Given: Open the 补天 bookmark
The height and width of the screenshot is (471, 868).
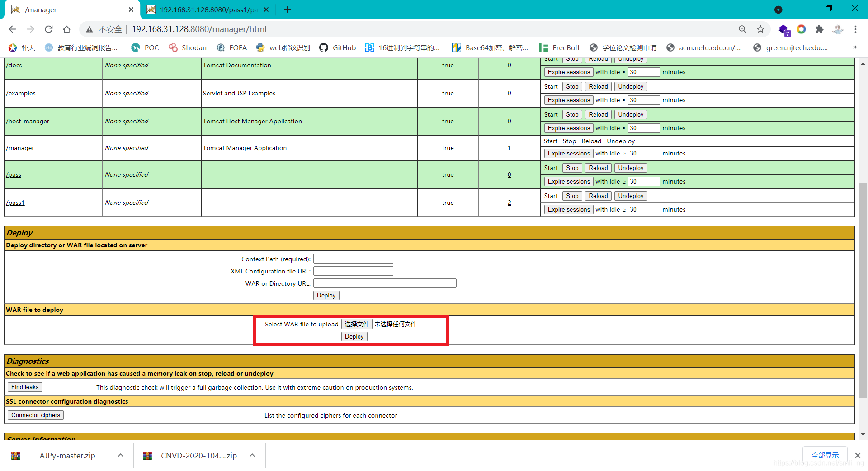Looking at the screenshot, I should pos(22,47).
